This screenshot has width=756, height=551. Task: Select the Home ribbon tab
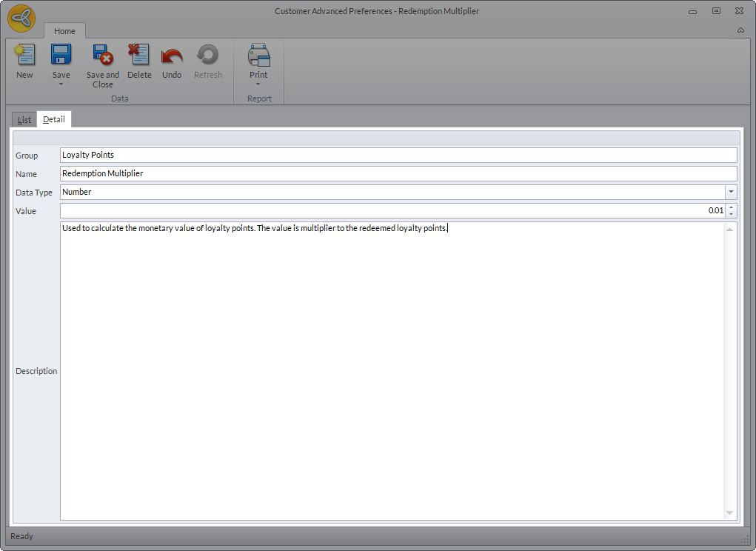64,31
